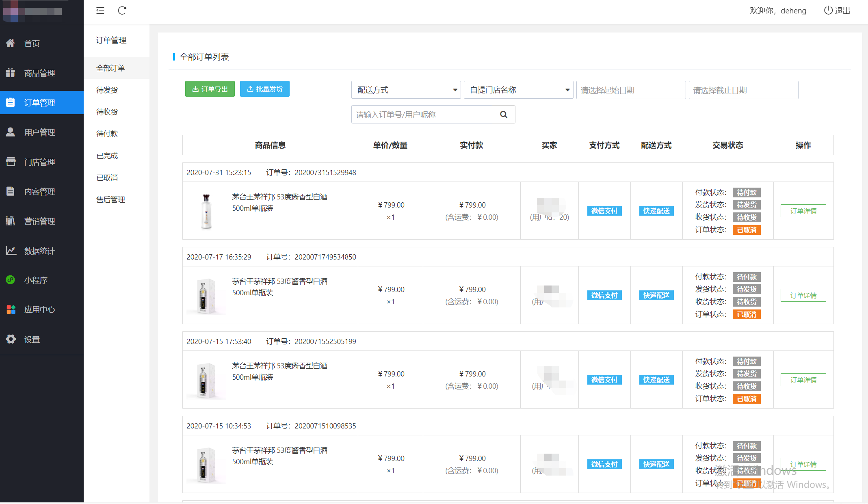Click 微信支付 tag for order 2020073151529948
Viewport: 868px width, 504px height.
tap(604, 211)
